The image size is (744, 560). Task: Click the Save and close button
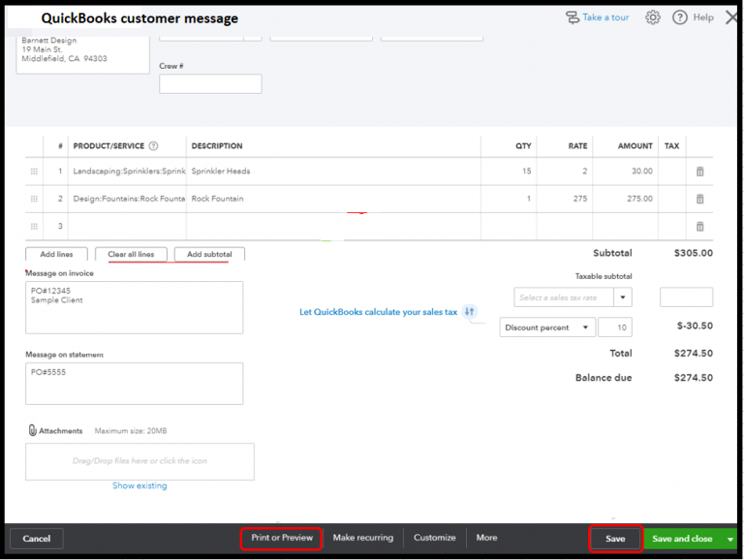click(682, 539)
